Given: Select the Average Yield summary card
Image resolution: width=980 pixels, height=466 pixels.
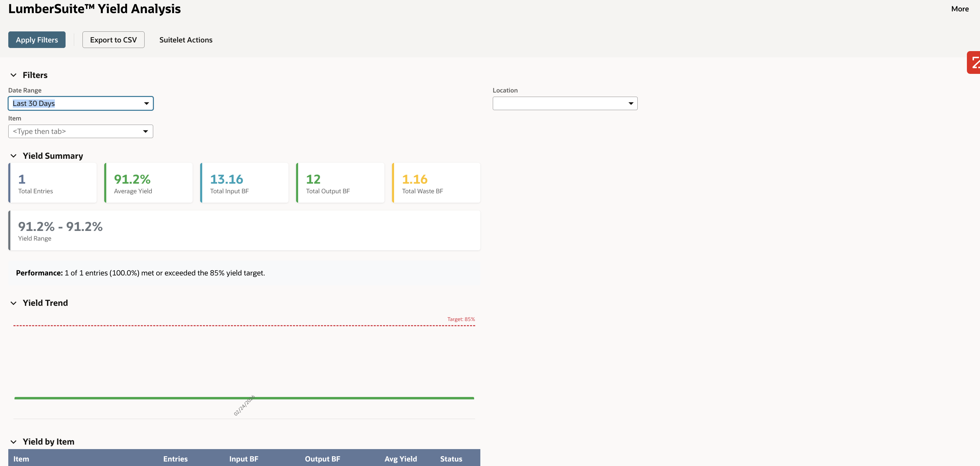Looking at the screenshot, I should pyautogui.click(x=148, y=183).
